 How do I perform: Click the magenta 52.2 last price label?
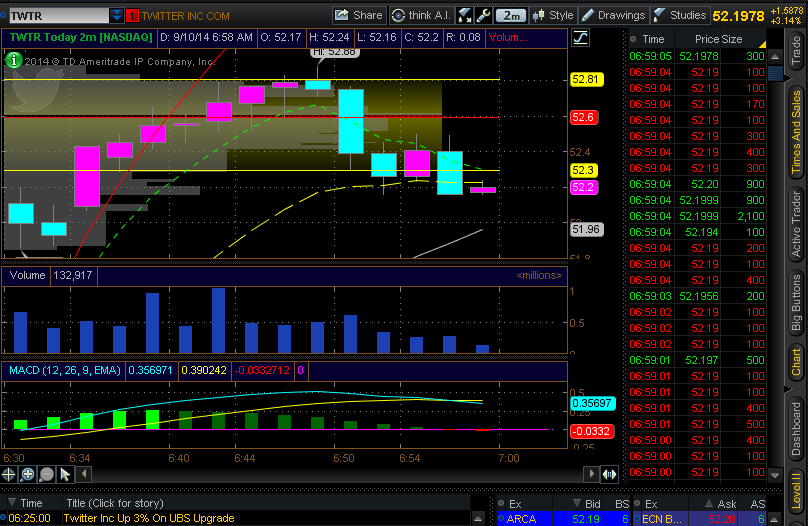click(x=583, y=188)
